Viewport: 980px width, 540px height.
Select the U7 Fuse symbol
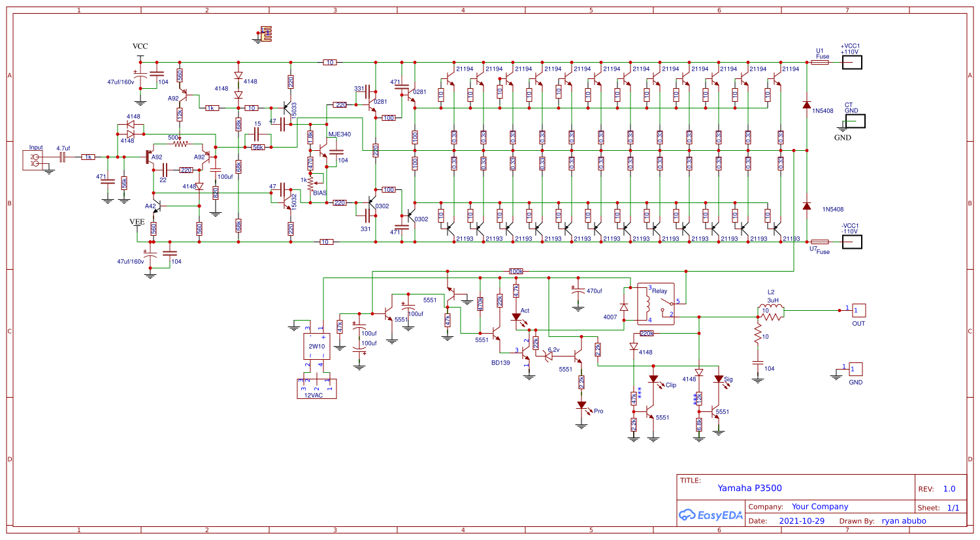point(819,242)
